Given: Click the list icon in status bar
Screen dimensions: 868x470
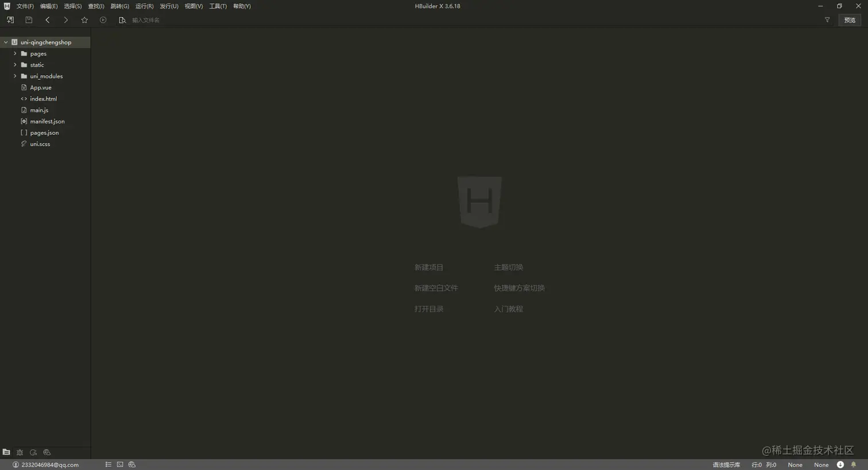Looking at the screenshot, I should click(108, 465).
